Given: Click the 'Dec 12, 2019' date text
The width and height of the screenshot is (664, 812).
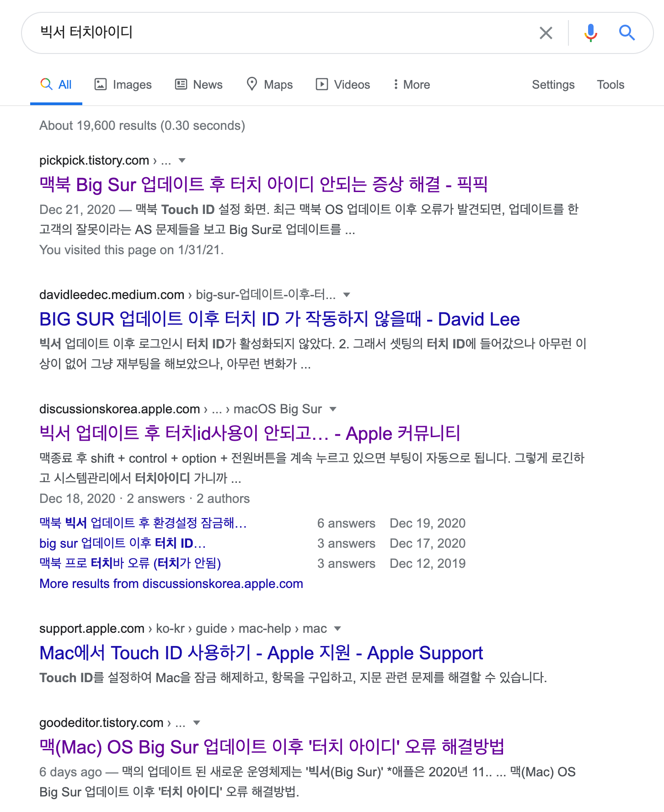Looking at the screenshot, I should [428, 564].
